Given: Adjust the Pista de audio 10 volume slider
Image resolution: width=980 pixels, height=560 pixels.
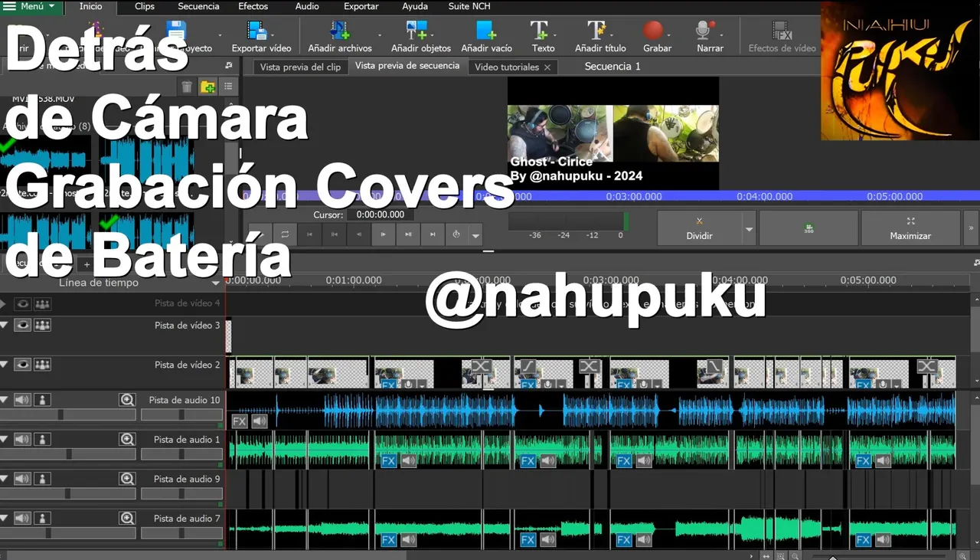Looking at the screenshot, I should coord(67,414).
